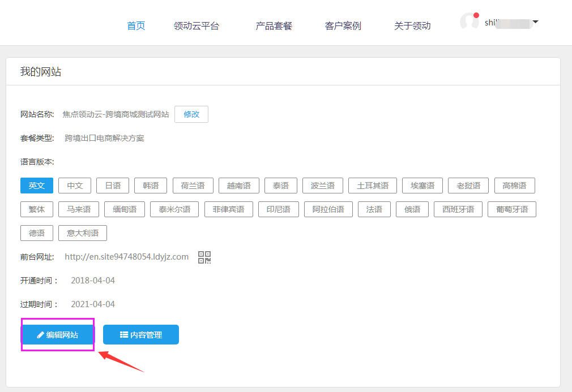Viewport: 572px width, 392px height.
Task: Click 修改 to rename the website
Action: pos(191,114)
